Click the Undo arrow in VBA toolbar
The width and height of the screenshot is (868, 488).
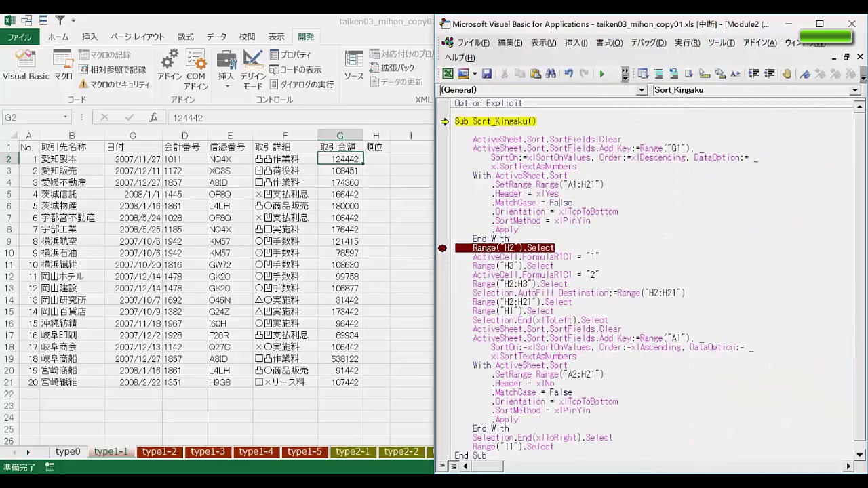point(568,74)
